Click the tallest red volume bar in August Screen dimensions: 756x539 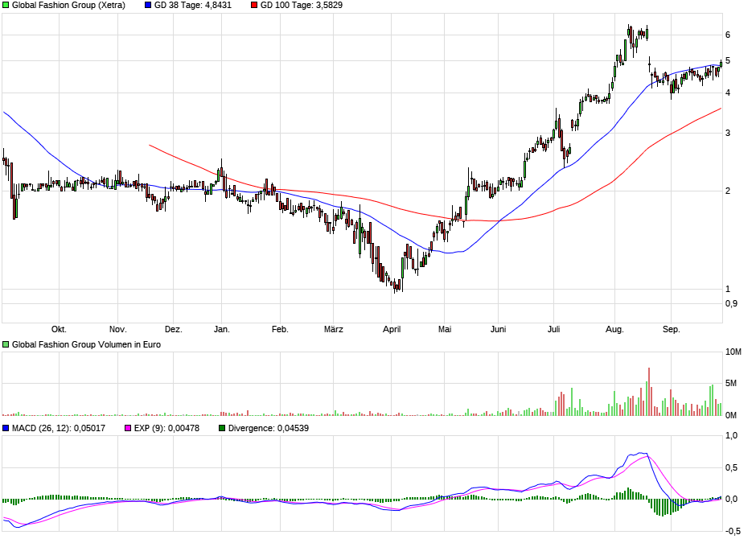click(x=649, y=392)
